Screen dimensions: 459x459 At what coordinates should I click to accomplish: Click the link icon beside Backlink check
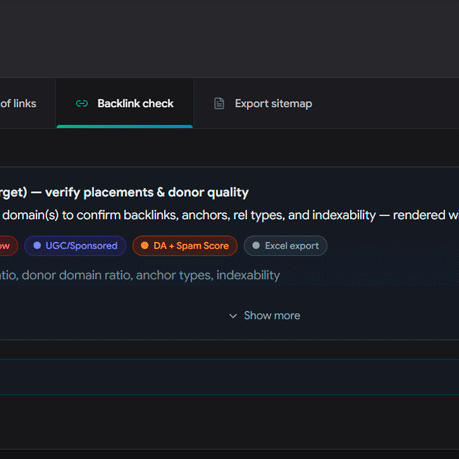82,104
